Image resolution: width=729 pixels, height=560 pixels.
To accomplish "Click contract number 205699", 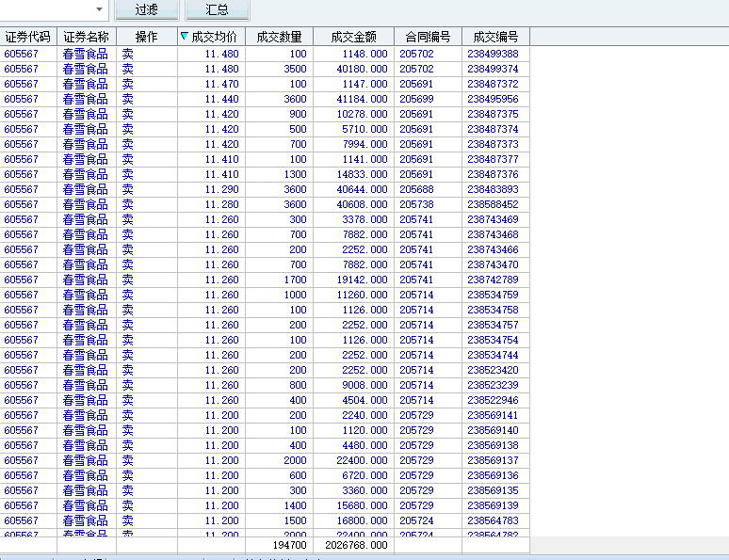I will click(x=416, y=99).
